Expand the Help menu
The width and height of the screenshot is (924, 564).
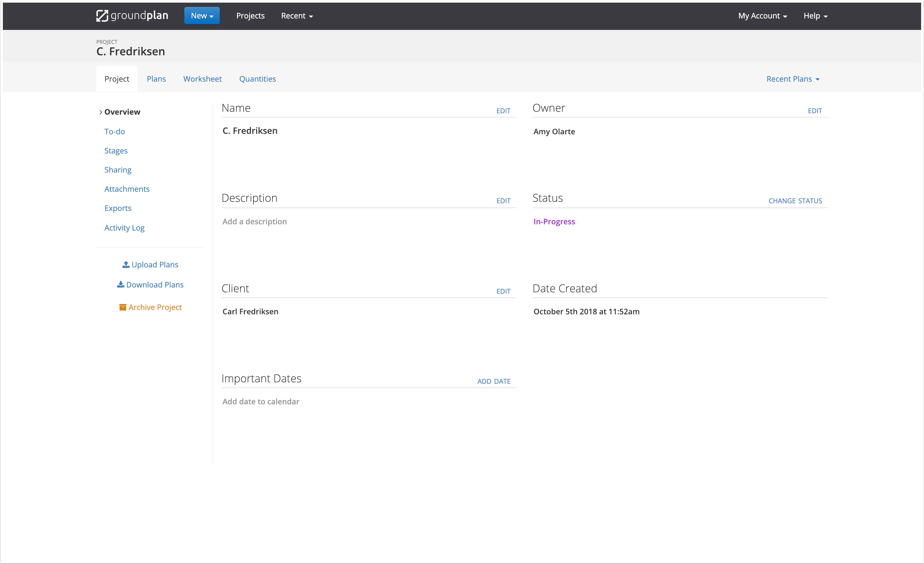tap(815, 15)
